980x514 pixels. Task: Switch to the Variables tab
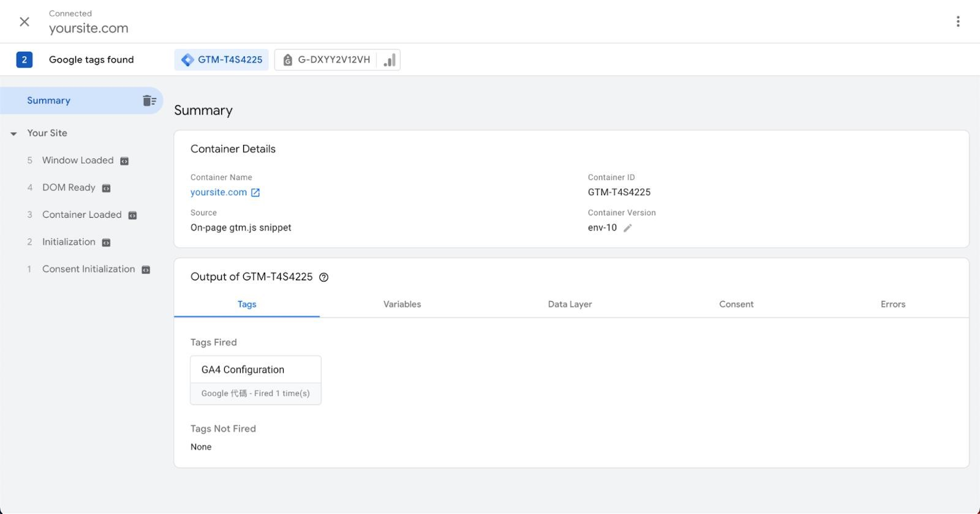pyautogui.click(x=402, y=304)
